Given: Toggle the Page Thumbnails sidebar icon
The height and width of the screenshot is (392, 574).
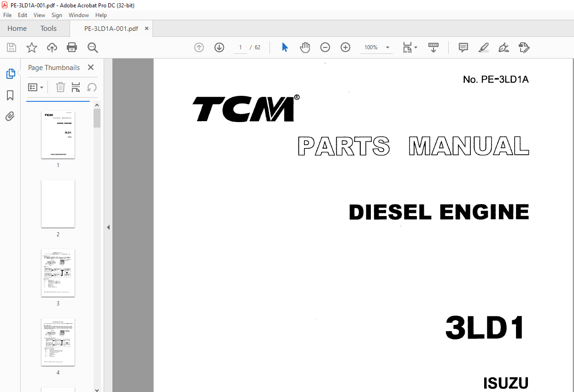Looking at the screenshot, I should 10,74.
